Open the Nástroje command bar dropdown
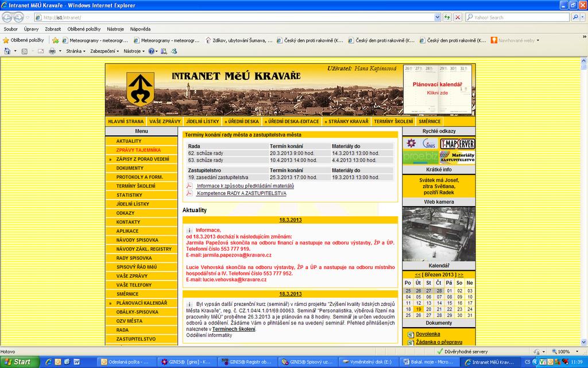The image size is (588, 368). [x=134, y=51]
